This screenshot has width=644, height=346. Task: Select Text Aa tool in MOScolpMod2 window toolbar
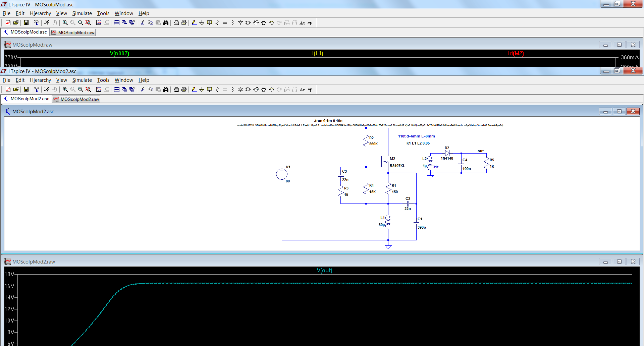tap(302, 90)
